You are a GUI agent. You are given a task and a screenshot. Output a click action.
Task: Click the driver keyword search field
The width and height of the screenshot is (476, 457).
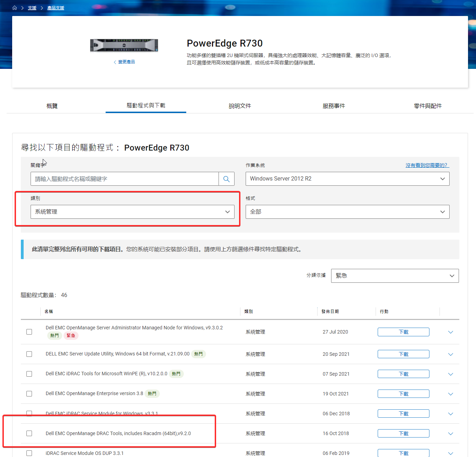[x=124, y=179]
